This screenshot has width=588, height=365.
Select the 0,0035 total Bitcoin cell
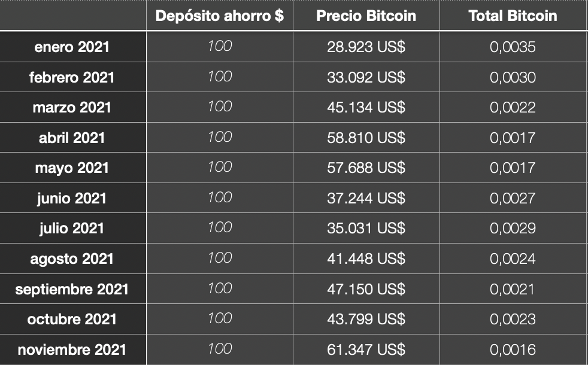[x=513, y=47]
